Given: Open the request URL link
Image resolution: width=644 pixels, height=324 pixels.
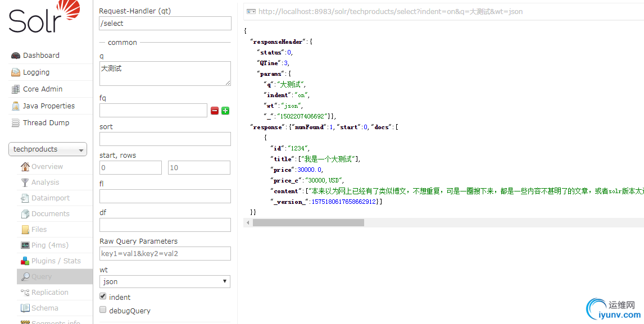Looking at the screenshot, I should pos(390,12).
